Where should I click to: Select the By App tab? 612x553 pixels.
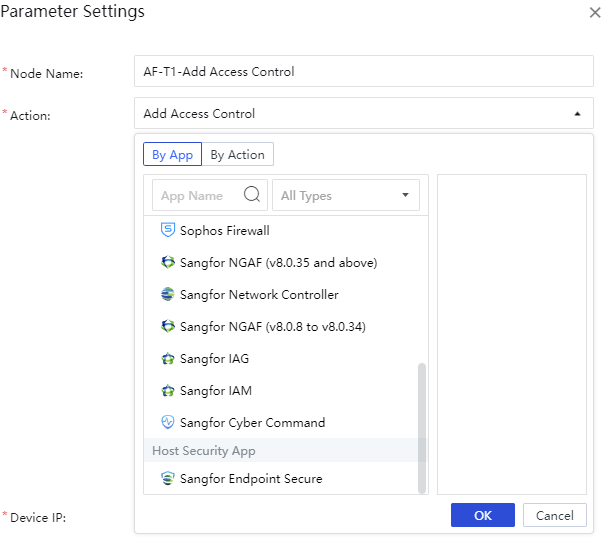[172, 155]
